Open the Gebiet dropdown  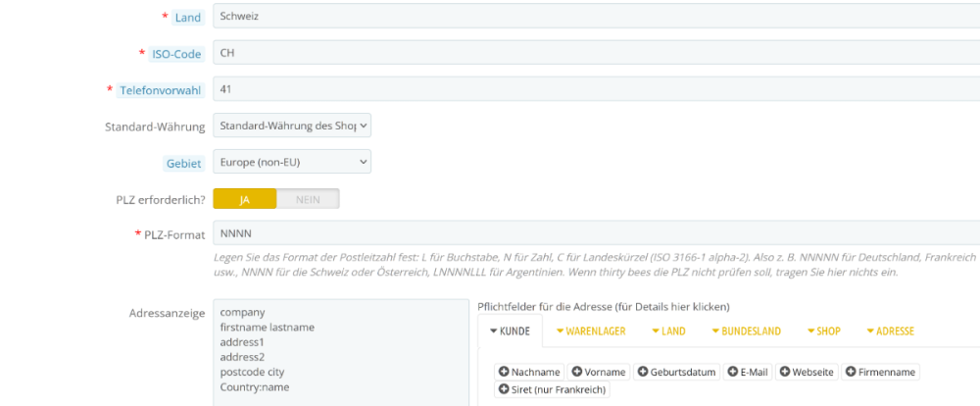click(292, 161)
